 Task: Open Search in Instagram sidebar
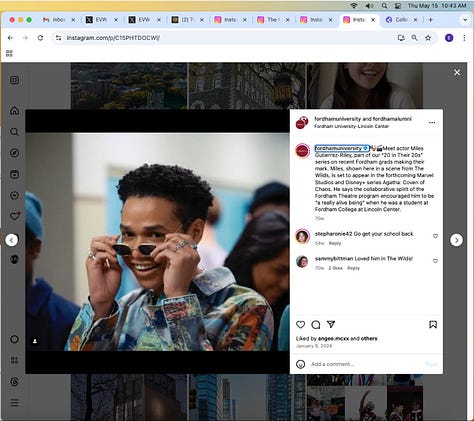pos(14,132)
